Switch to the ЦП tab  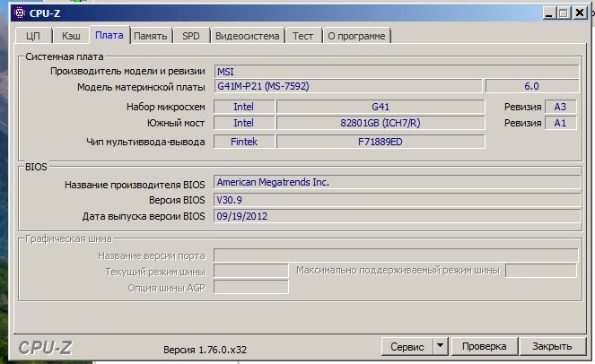(33, 36)
